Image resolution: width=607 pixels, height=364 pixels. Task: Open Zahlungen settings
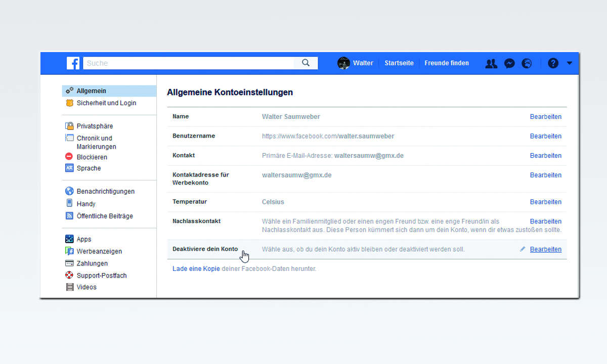[92, 263]
